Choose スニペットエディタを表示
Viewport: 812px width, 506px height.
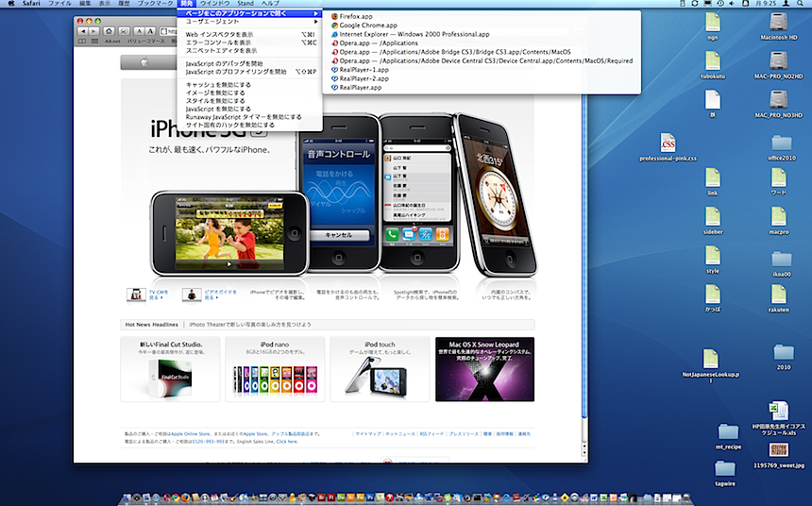(249, 50)
